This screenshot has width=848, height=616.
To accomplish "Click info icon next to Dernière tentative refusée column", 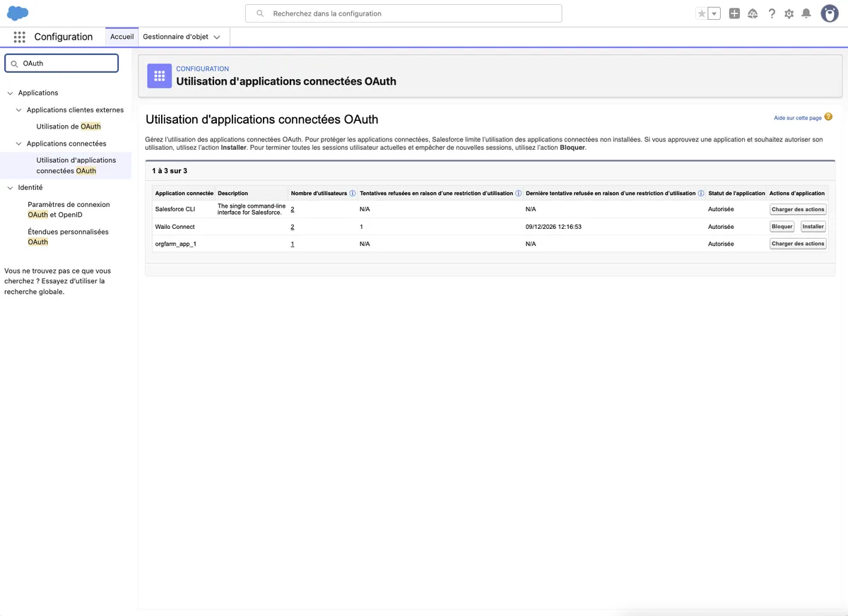I will [x=701, y=193].
